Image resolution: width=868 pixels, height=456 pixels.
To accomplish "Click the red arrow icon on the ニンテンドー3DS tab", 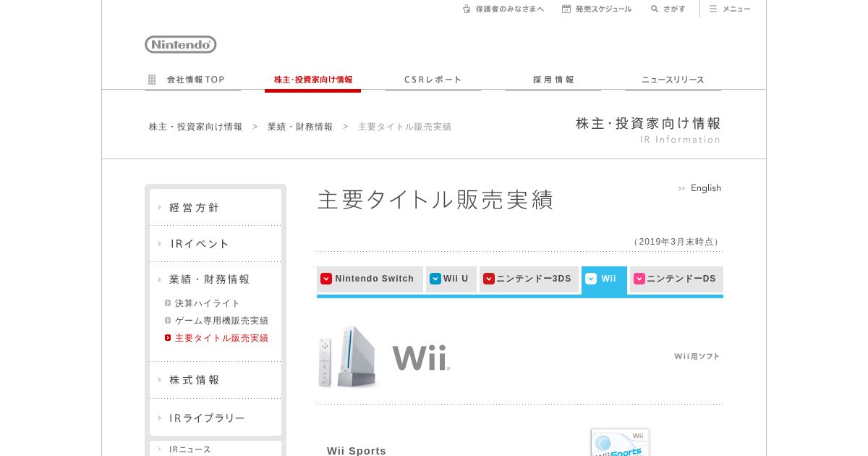I will pos(489,279).
